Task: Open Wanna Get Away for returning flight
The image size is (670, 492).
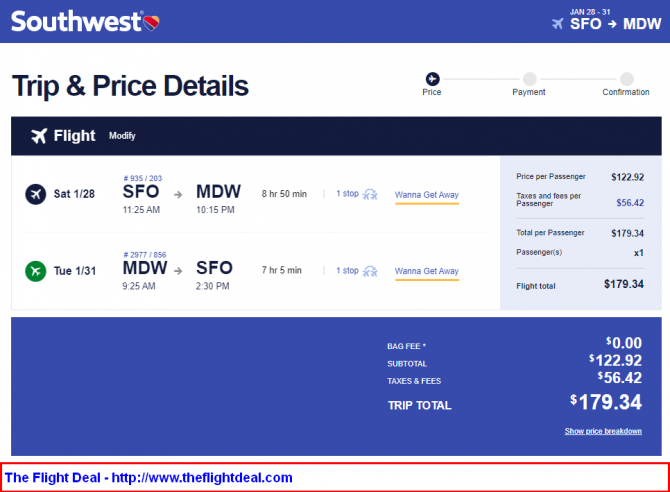Action: [426, 271]
